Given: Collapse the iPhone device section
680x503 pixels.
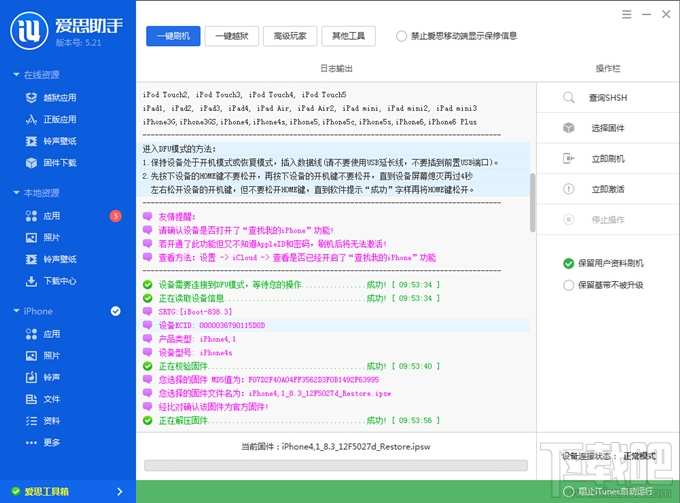Looking at the screenshot, I should 16,311.
